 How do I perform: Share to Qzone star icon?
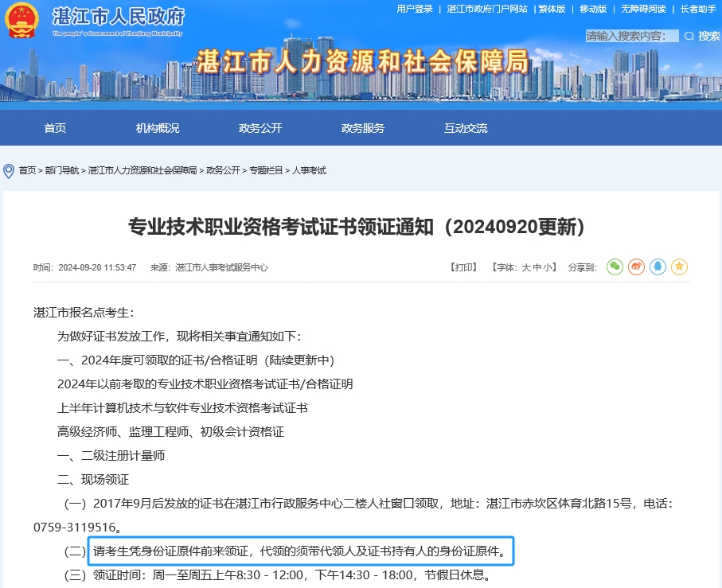click(x=679, y=267)
